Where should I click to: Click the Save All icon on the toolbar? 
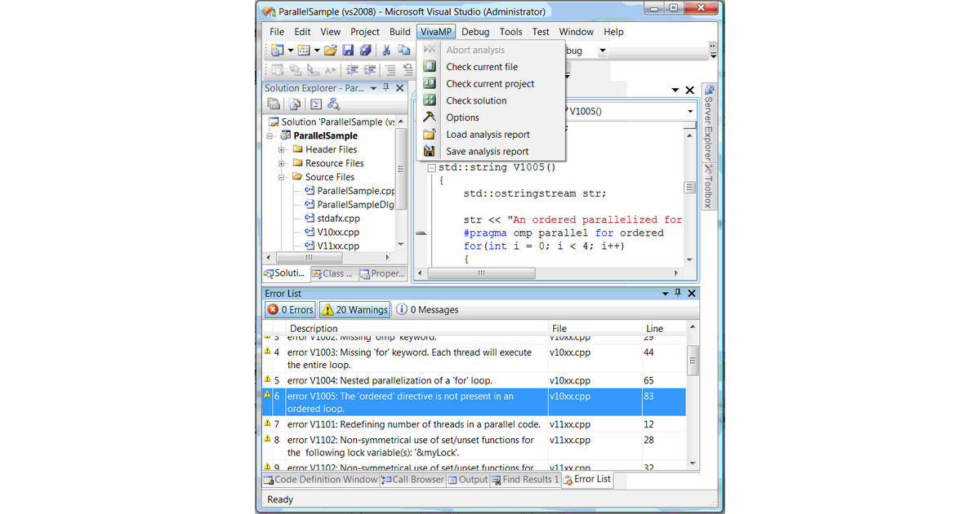pos(365,49)
